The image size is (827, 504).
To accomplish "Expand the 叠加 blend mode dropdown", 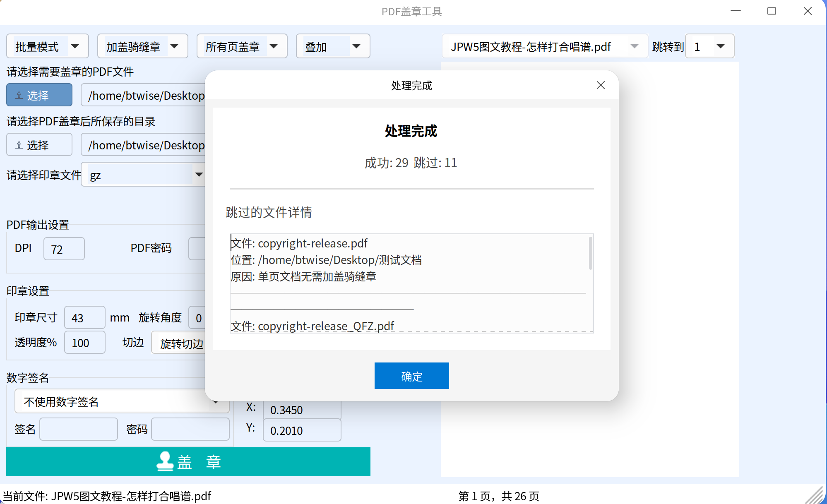I will pyautogui.click(x=333, y=46).
